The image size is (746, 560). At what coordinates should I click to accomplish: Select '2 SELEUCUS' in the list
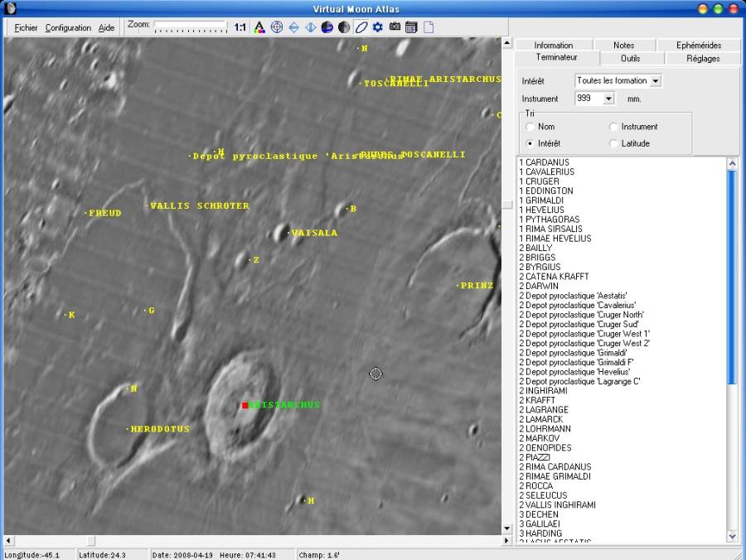pyautogui.click(x=545, y=495)
